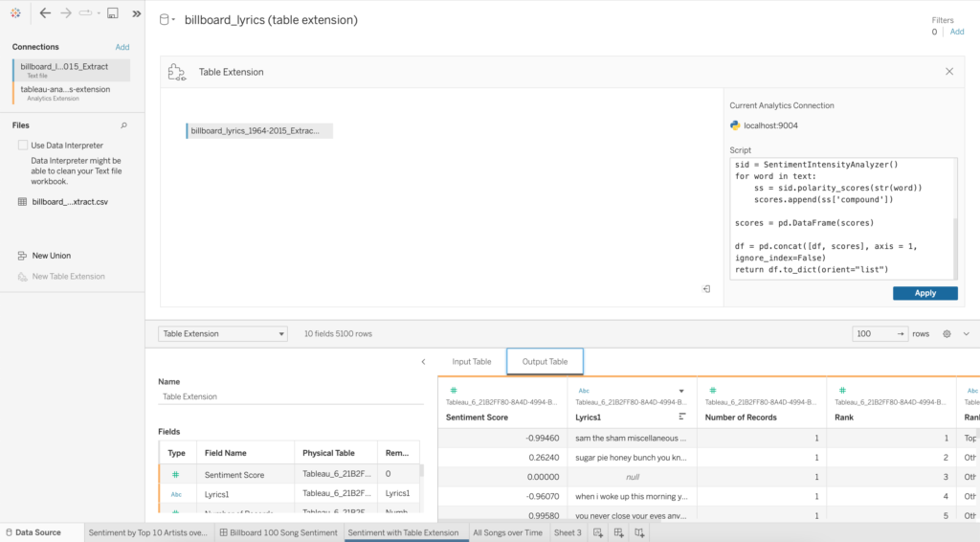Viewport: 980px width, 542px height.
Task: Search files with the magnifier icon
Action: pos(123,125)
